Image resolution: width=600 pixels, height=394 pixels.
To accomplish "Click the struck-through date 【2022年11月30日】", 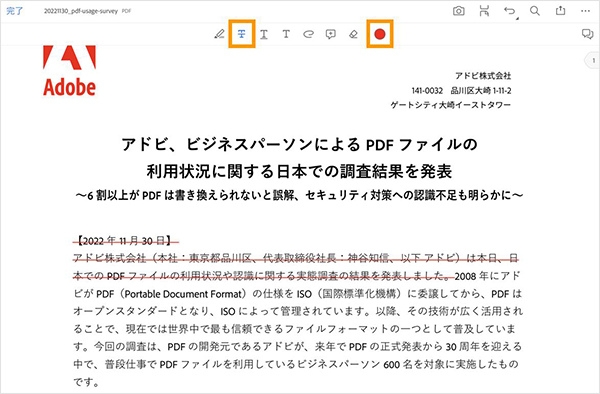I will click(x=125, y=241).
